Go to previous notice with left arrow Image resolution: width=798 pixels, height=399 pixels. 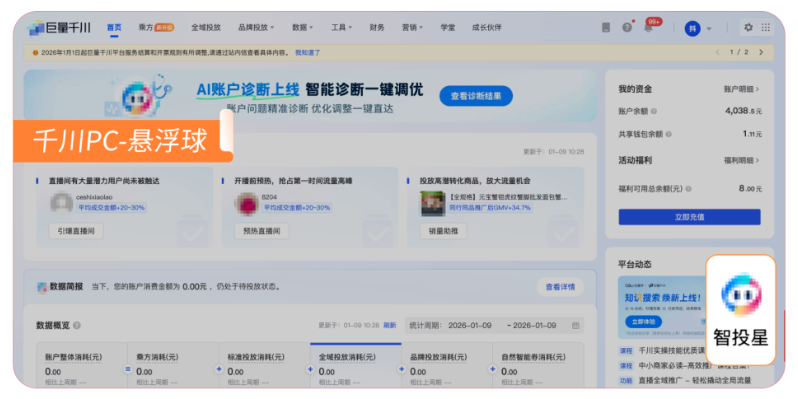point(718,52)
